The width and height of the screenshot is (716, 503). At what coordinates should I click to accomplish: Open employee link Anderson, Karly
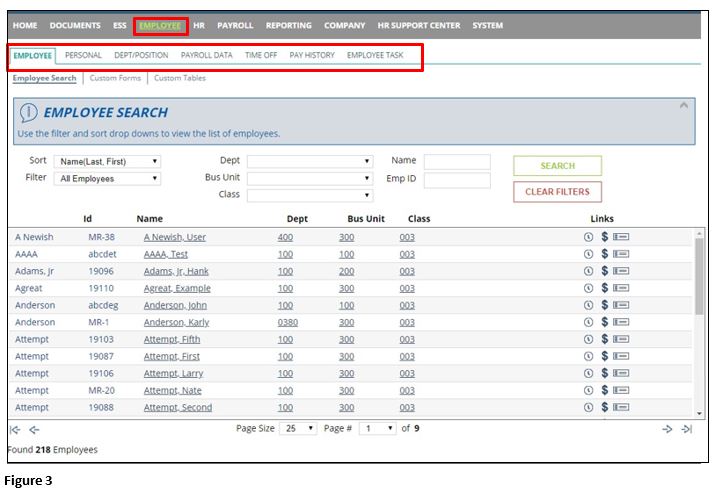point(176,322)
